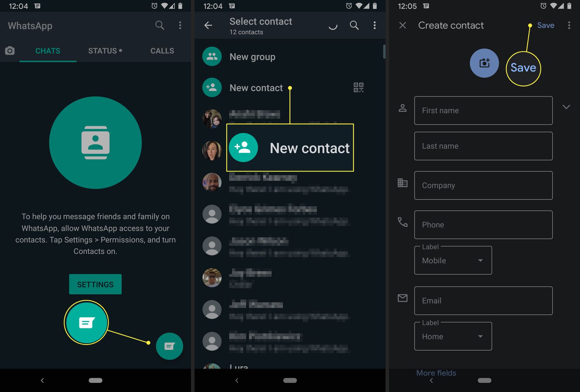Open contact avatar of man with sunglasses
The image size is (580, 392).
[x=212, y=278]
